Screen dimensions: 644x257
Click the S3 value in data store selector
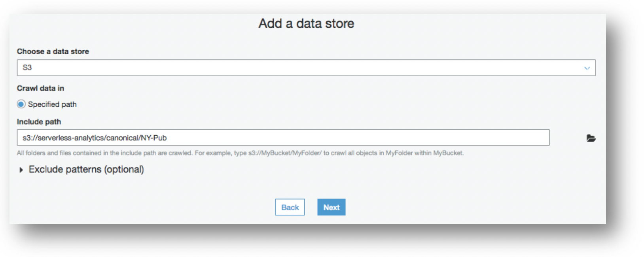[x=27, y=68]
